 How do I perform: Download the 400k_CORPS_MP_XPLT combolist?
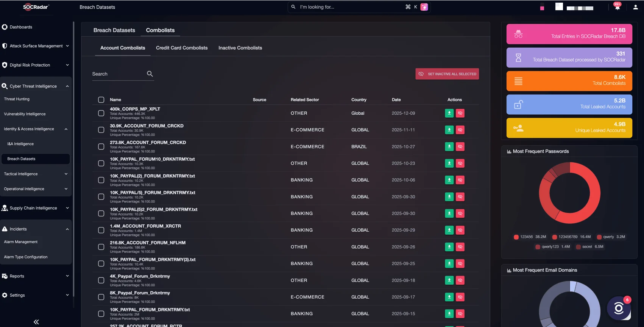point(449,113)
